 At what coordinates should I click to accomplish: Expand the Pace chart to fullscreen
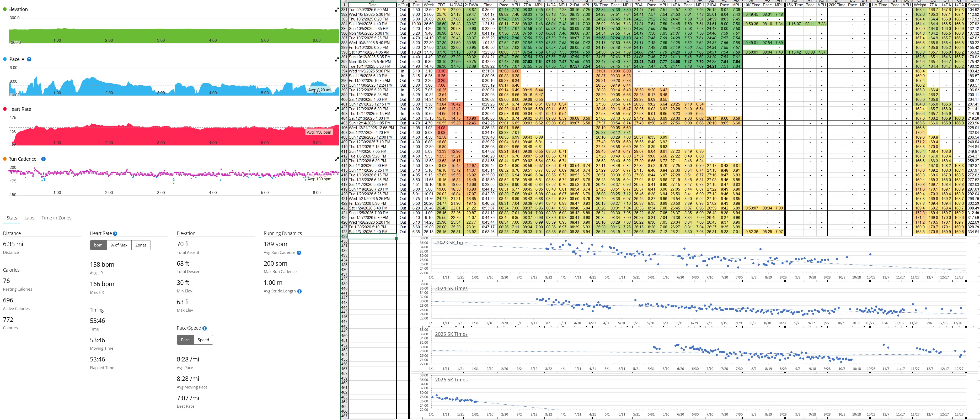tap(337, 60)
